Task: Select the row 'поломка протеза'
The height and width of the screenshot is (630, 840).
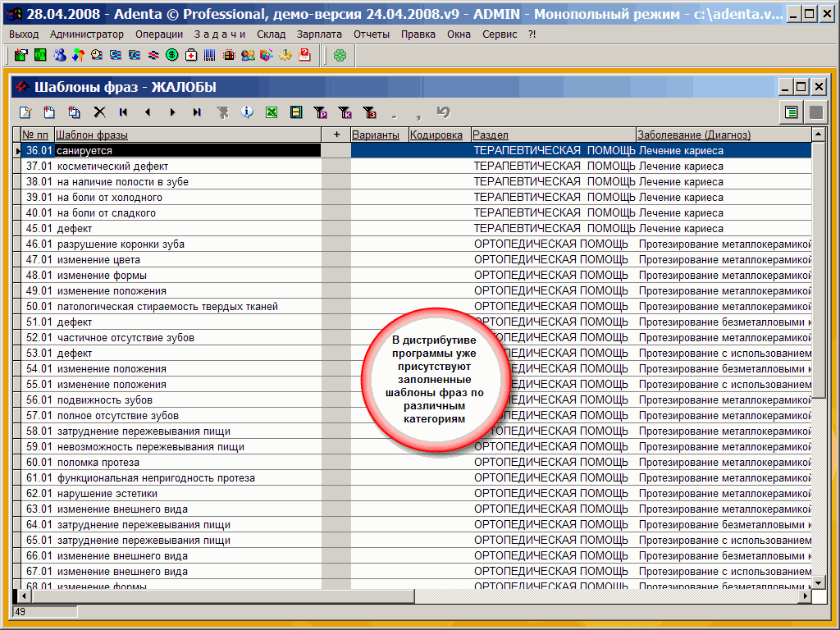Action: (x=98, y=463)
